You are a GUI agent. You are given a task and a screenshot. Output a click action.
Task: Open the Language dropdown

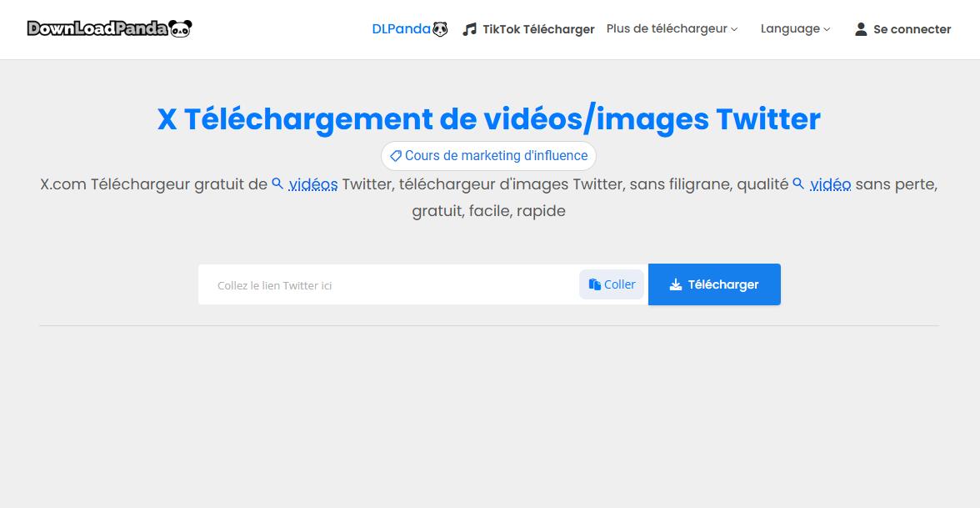pyautogui.click(x=795, y=28)
